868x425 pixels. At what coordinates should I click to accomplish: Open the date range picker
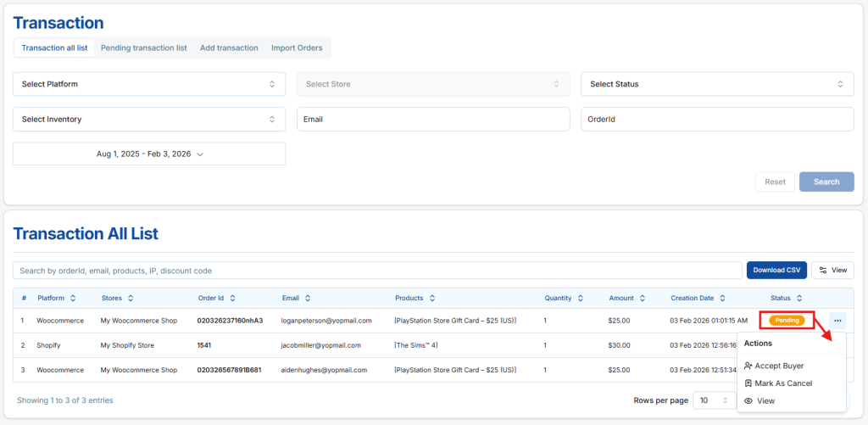pyautogui.click(x=149, y=154)
